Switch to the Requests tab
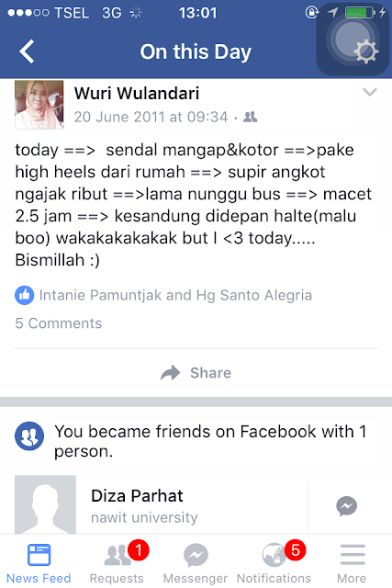The width and height of the screenshot is (392, 588). point(117,563)
